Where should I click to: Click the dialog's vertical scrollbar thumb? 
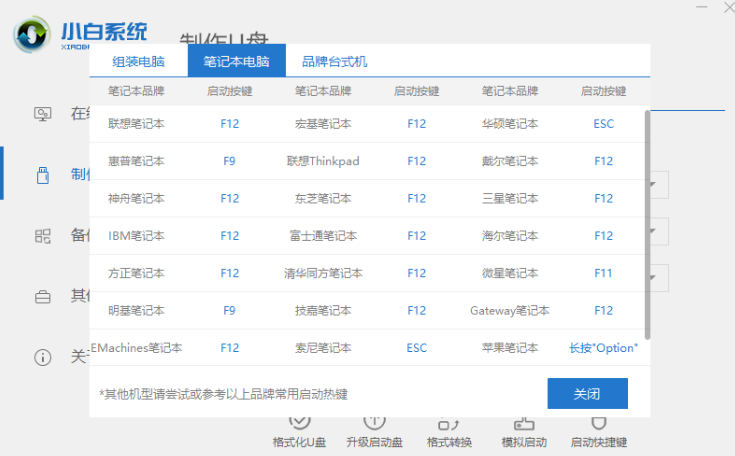[x=647, y=225]
